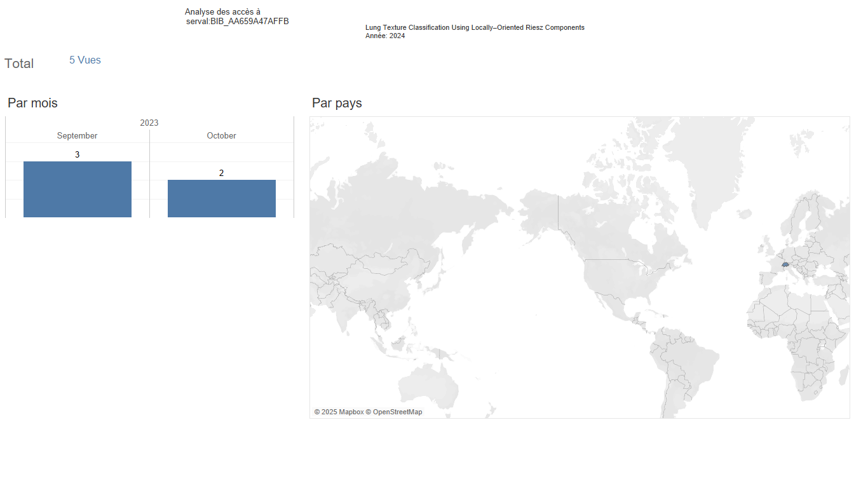Open the OpenStreetMap attribution link

click(394, 412)
